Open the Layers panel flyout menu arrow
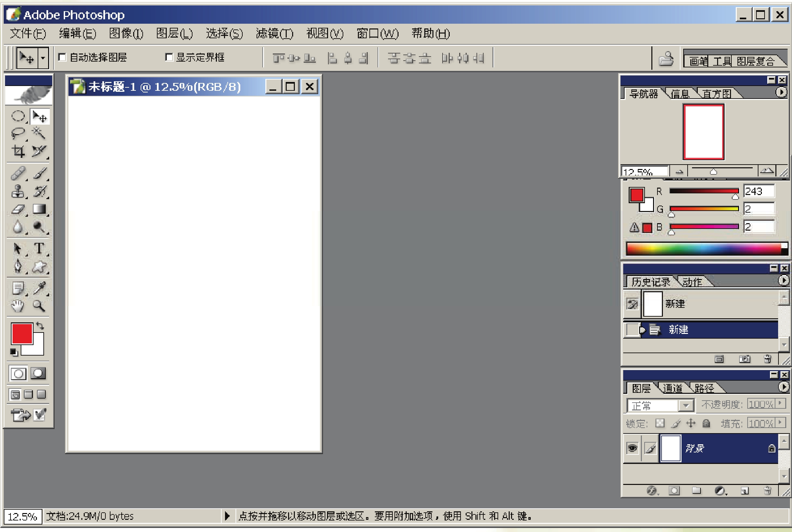This screenshot has width=792, height=532. click(x=783, y=387)
